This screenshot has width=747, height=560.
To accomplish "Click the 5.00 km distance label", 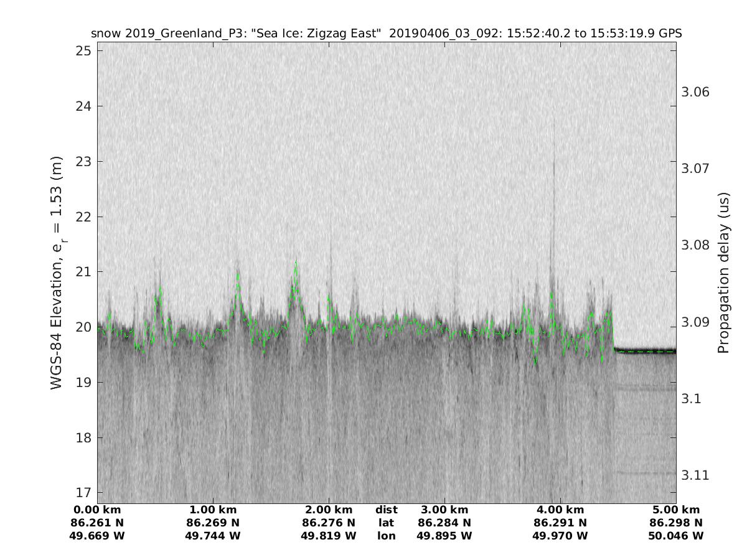I will (x=676, y=510).
